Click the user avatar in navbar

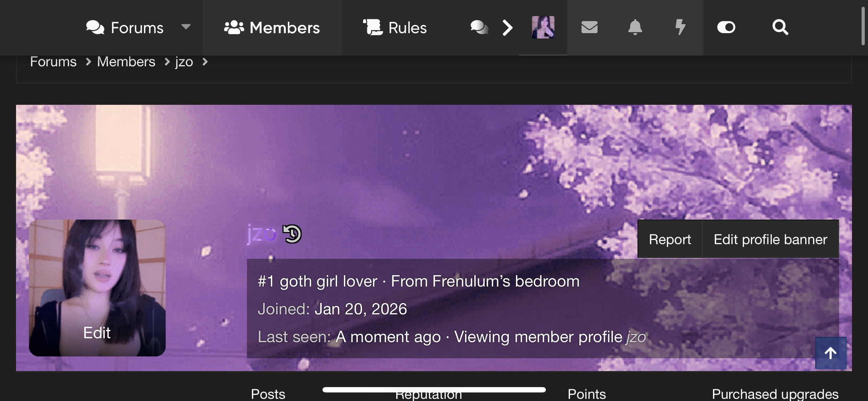click(543, 27)
